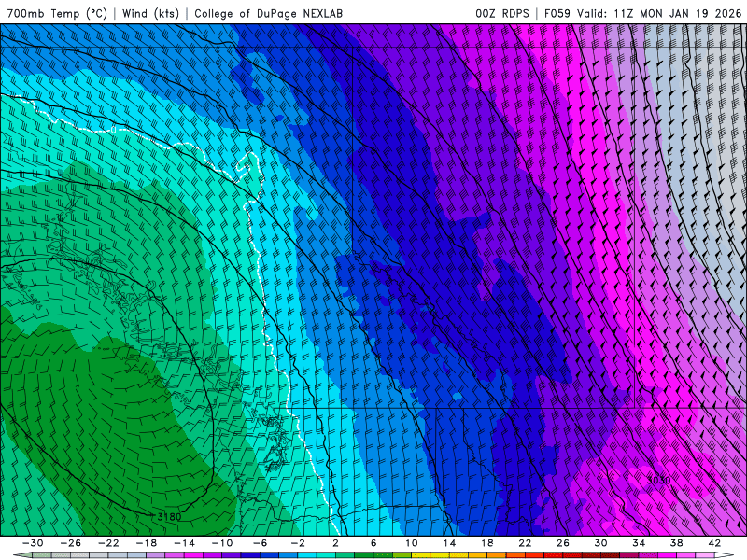This screenshot has width=747, height=560.
Task: Click the -2 legend value
Action: (297, 543)
